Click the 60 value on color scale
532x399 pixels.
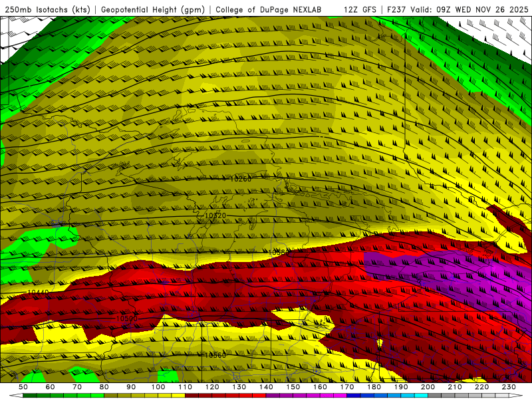[50, 387]
